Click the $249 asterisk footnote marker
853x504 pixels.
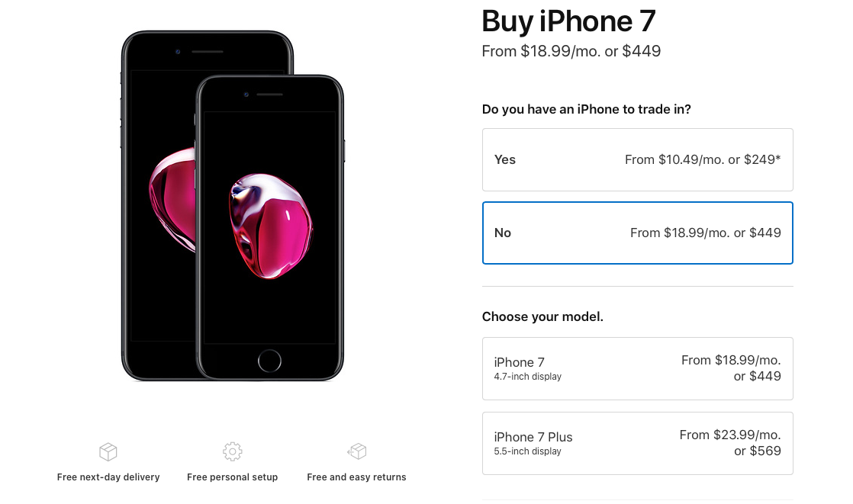pyautogui.click(x=777, y=159)
